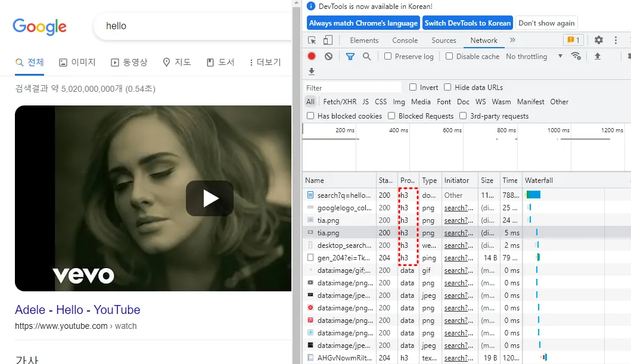Filter requests by Media
This screenshot has height=364, width=631.
coord(421,102)
